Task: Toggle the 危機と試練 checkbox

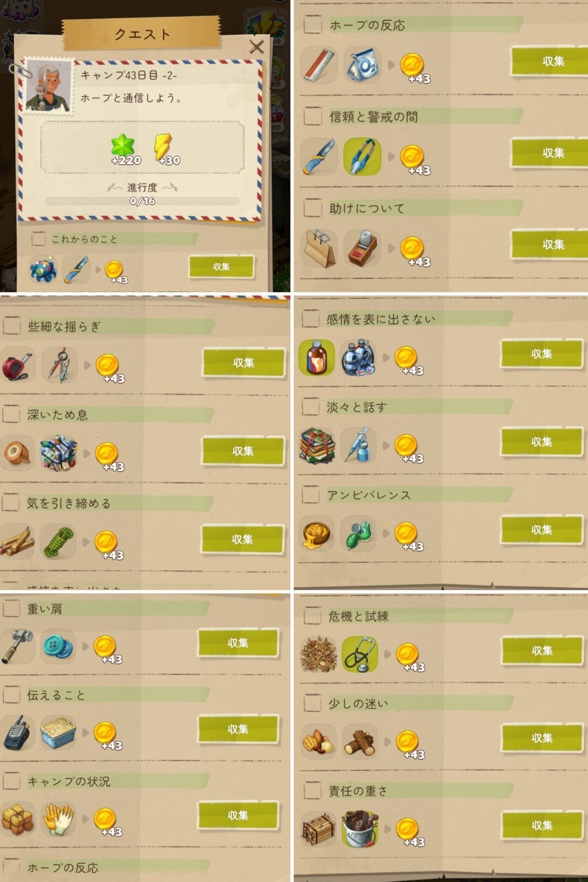Action: coord(312,616)
